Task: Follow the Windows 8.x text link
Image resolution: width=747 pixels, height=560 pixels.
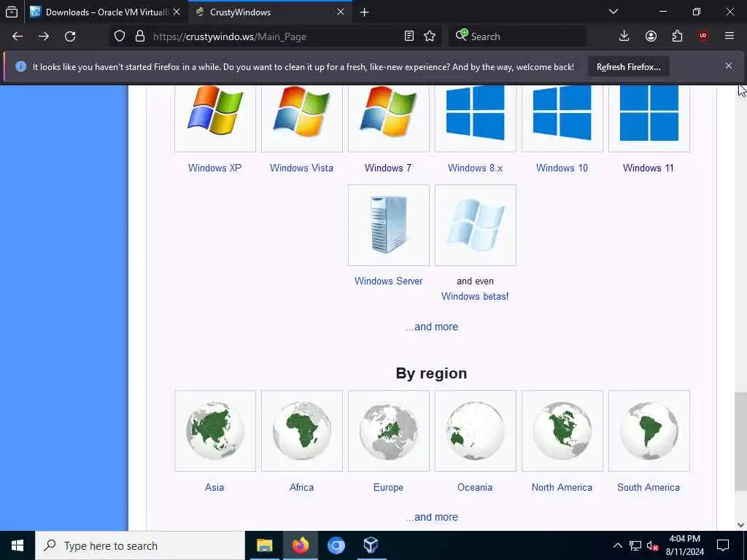Action: point(475,168)
